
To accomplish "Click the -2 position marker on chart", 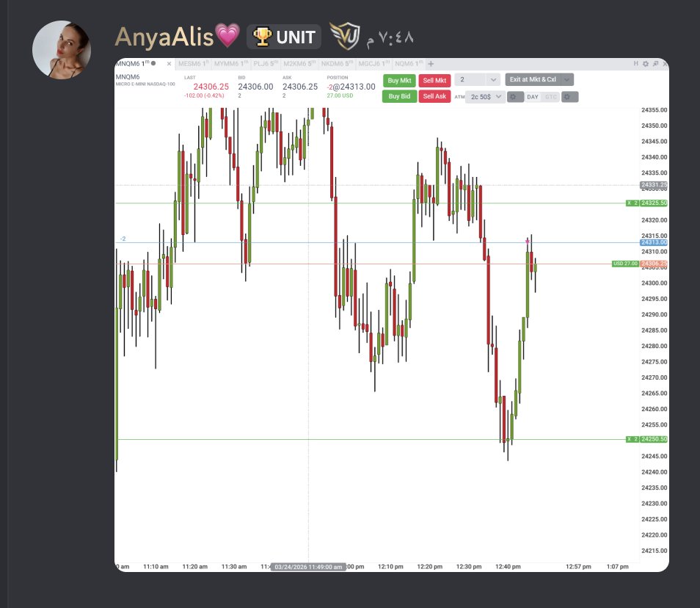I will pyautogui.click(x=123, y=239).
